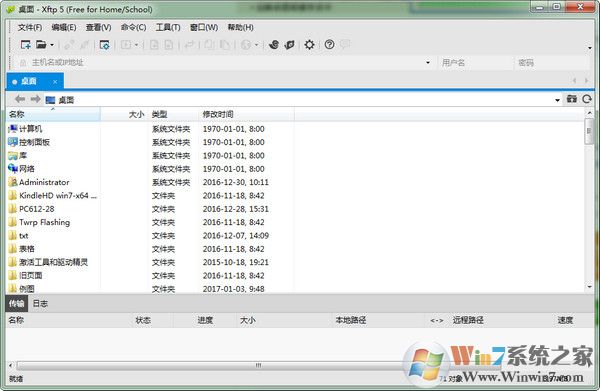
Task: Click the Forward navigation arrow
Action: point(35,99)
